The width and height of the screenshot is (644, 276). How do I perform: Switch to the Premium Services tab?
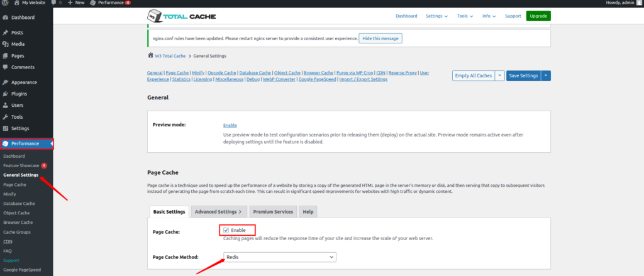(273, 212)
